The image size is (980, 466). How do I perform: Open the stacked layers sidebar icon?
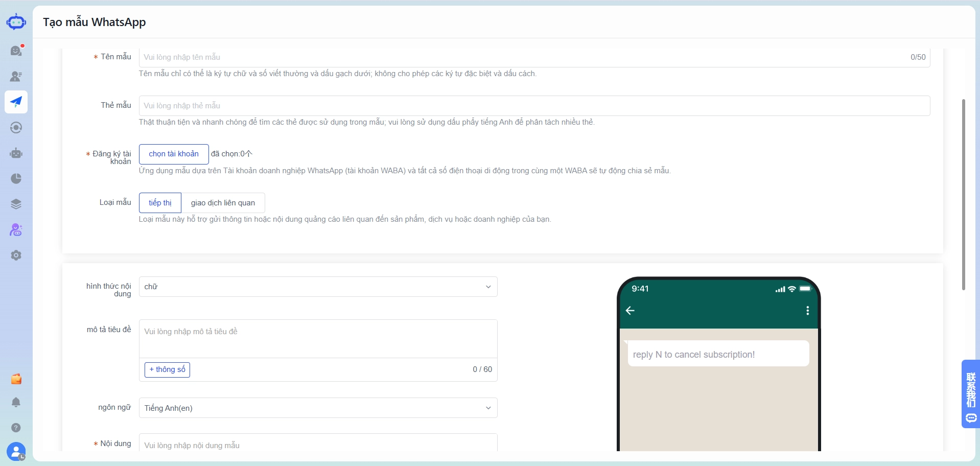point(16,204)
